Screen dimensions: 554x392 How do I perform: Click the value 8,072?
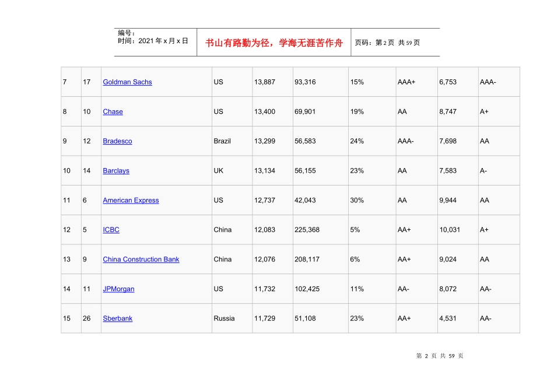(x=448, y=289)
